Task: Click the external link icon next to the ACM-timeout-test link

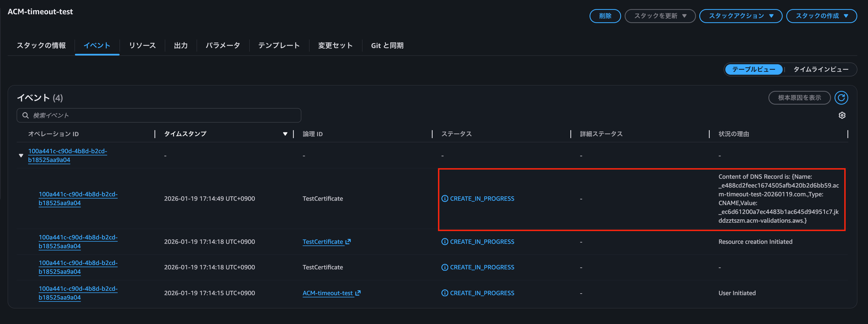Action: 358,293
